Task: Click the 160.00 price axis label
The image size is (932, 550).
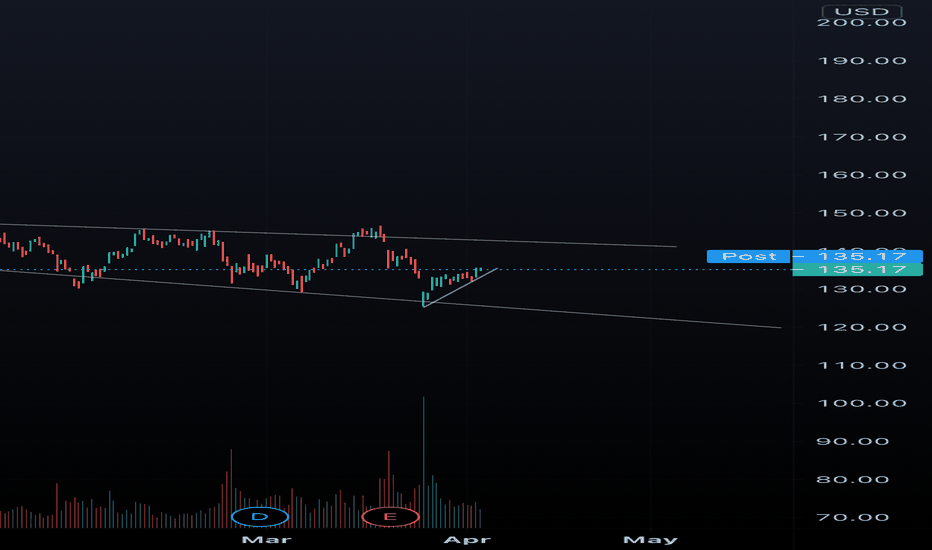Action: coord(862,175)
